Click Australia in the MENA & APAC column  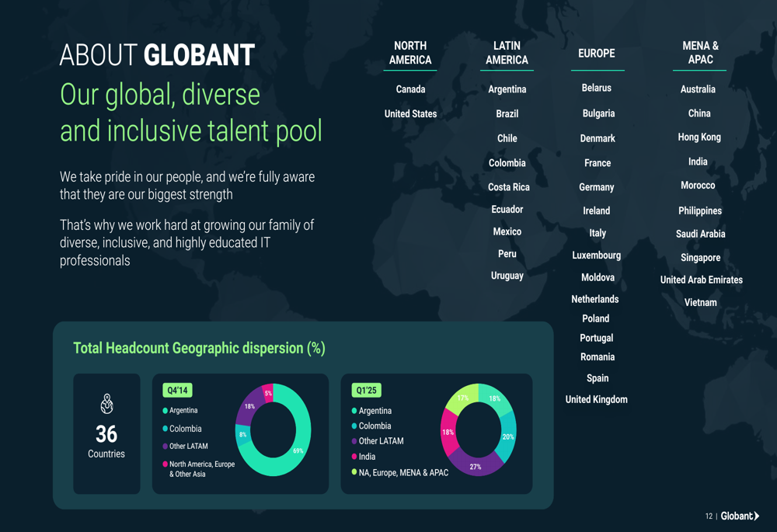coord(698,89)
